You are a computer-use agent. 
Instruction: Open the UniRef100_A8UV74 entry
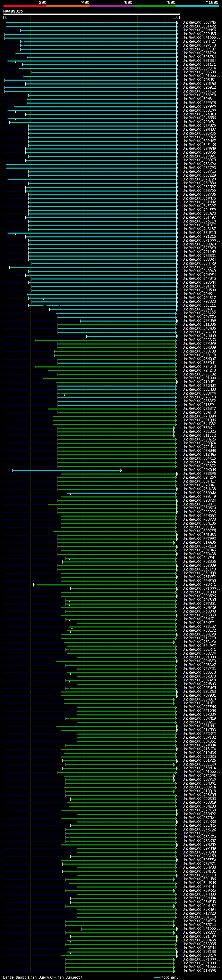pos(199,787)
